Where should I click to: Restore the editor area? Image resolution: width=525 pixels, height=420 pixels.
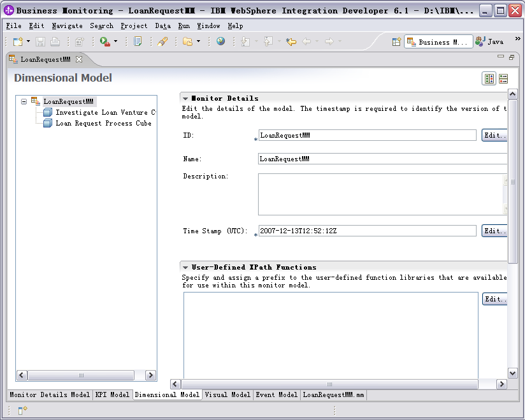512,57
